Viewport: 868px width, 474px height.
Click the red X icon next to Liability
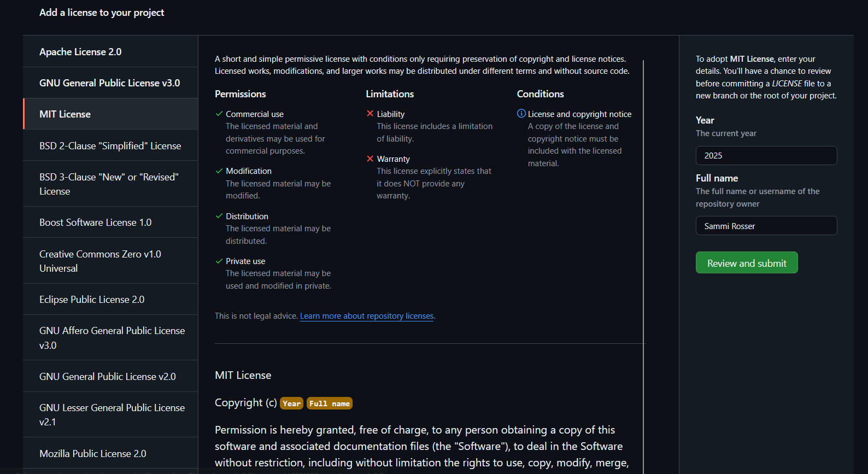click(x=370, y=114)
